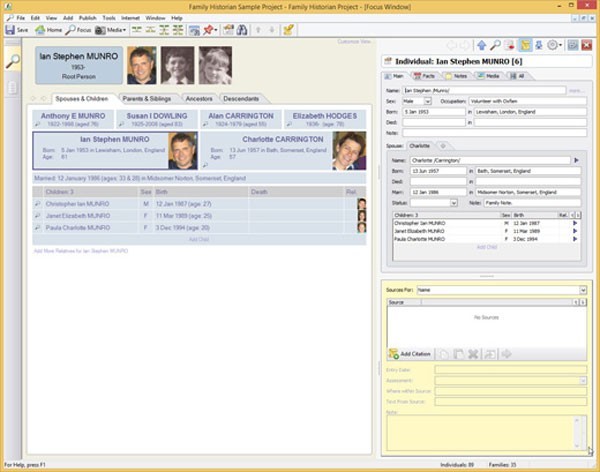The image size is (600, 472).
Task: Expand the Sources For dropdown
Action: click(x=582, y=290)
